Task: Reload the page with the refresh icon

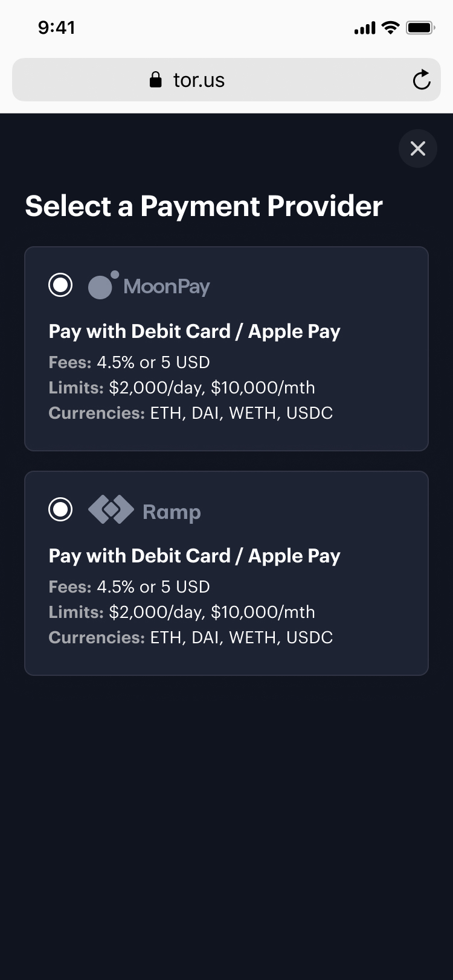Action: (x=422, y=80)
